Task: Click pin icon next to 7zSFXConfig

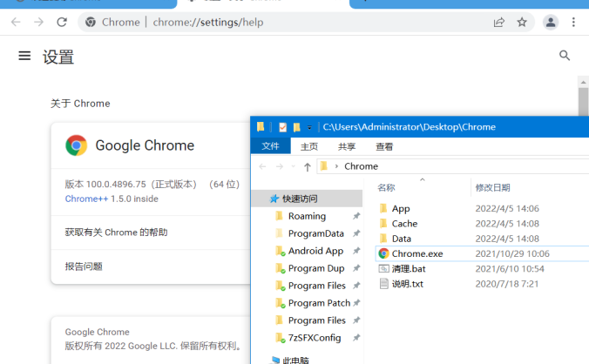Action: (356, 338)
